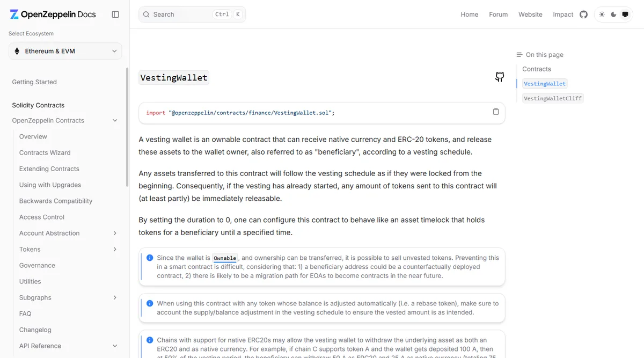Open the Home nav link

470,14
